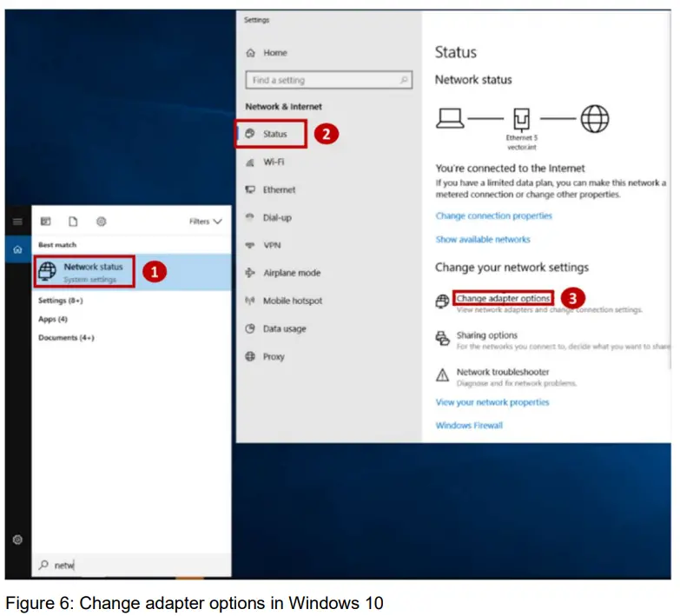
Task: Click the VPN icon in sidebar
Action: [250, 245]
